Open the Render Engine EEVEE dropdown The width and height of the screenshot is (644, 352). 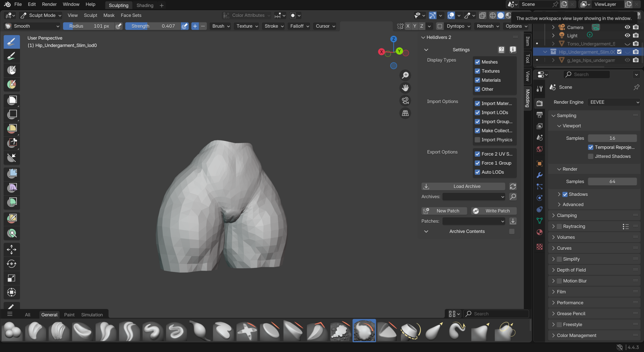pos(614,102)
